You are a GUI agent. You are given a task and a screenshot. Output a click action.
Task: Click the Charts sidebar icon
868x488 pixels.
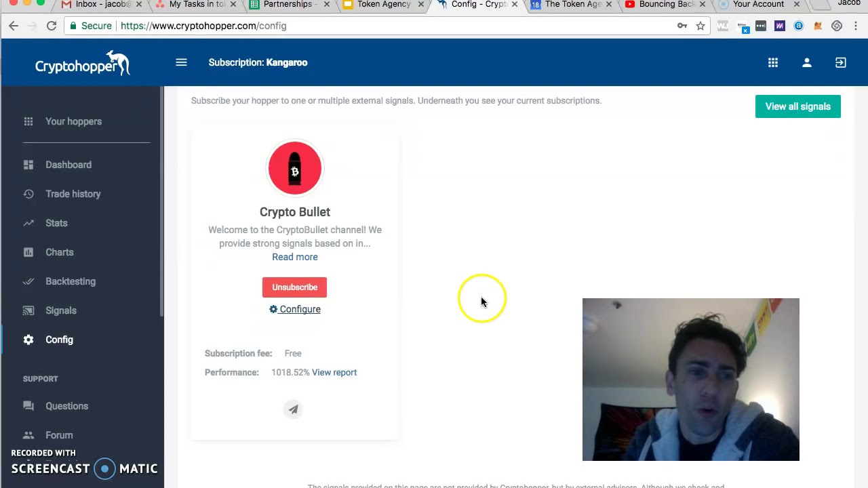(28, 252)
